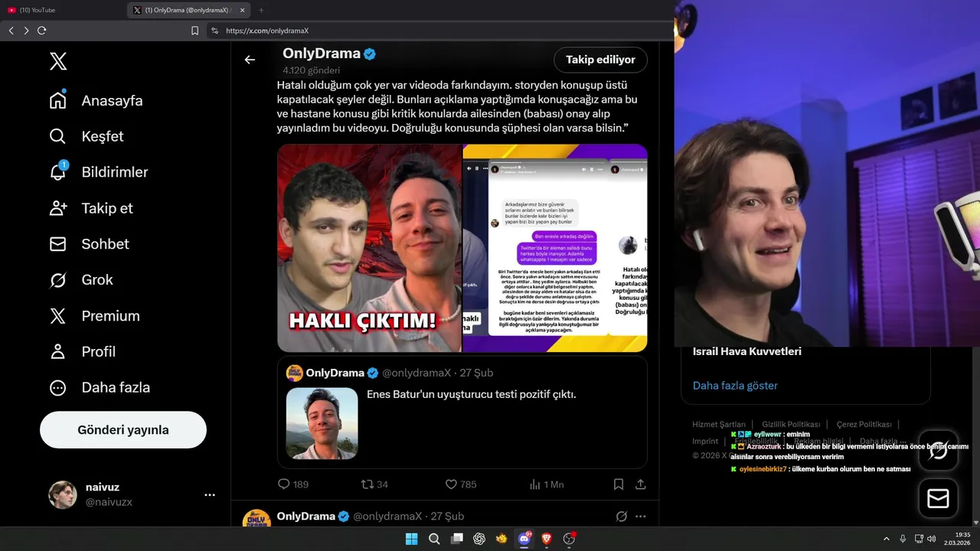Repost the post with 34 reposts

coord(374,484)
